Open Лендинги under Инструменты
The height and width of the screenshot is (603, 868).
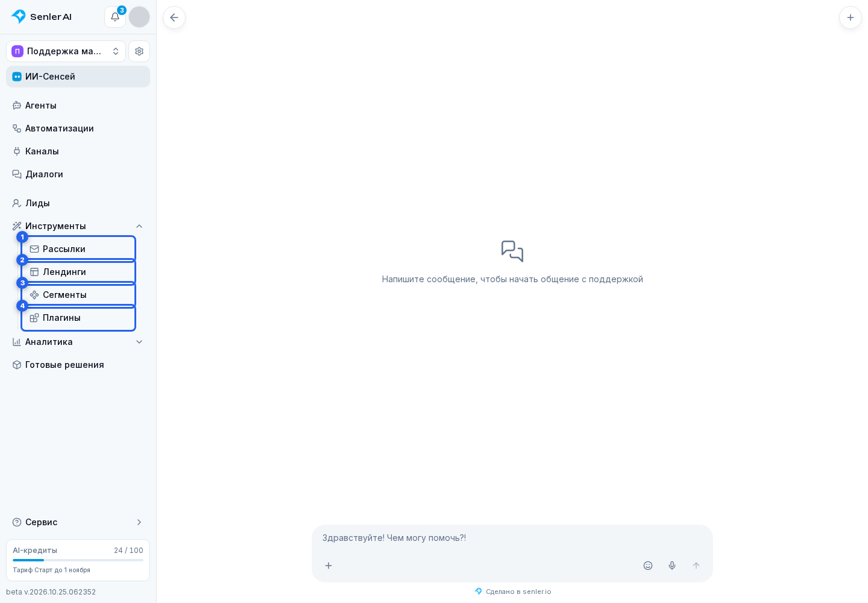(x=78, y=272)
